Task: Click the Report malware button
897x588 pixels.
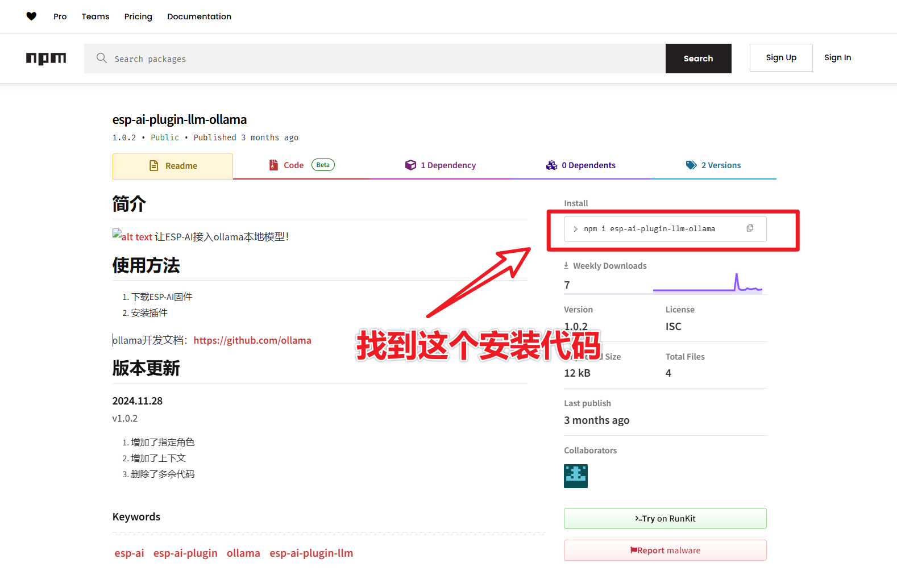Action: (665, 551)
